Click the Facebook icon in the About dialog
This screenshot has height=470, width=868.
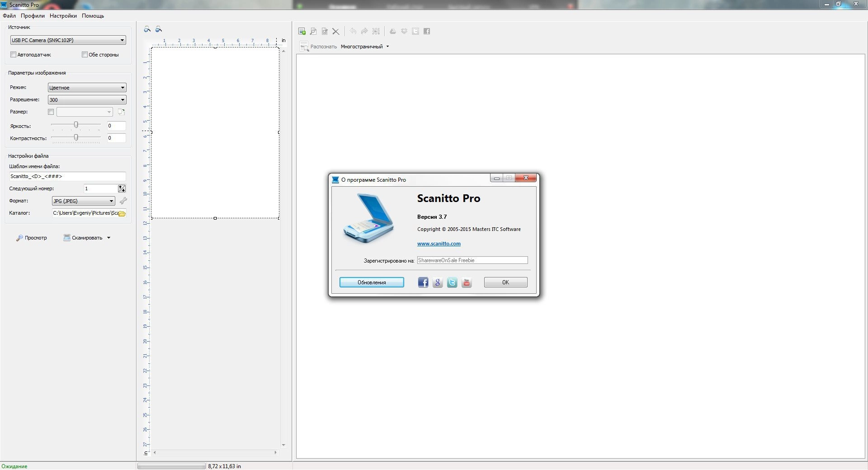(423, 282)
